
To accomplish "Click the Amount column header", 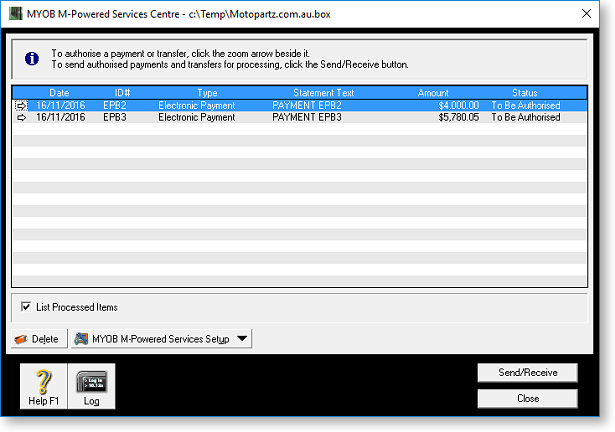I will 433,93.
